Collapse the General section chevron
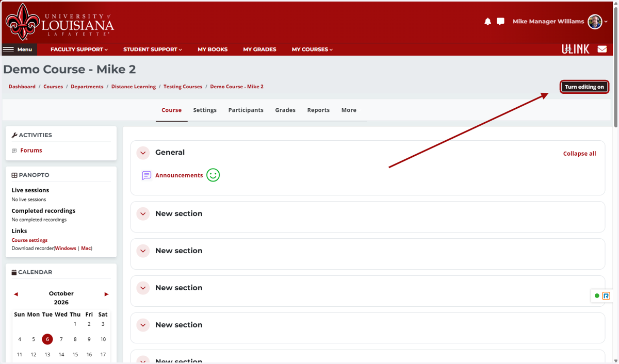The width and height of the screenshot is (619, 364). click(143, 153)
